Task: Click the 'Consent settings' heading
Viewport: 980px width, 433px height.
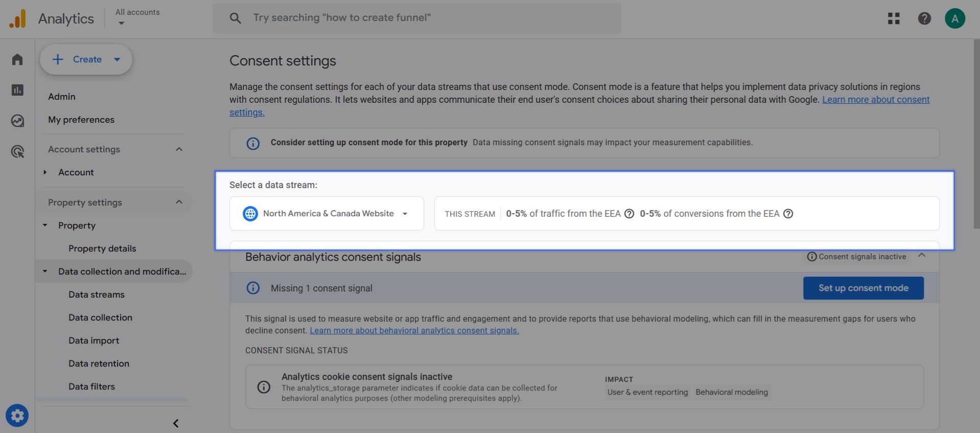Action: (x=283, y=61)
